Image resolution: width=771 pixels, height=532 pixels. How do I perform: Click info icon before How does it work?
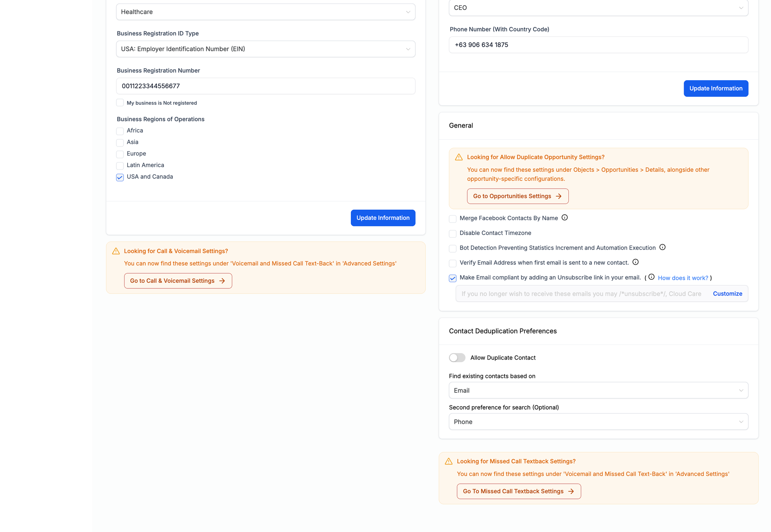coord(651,277)
